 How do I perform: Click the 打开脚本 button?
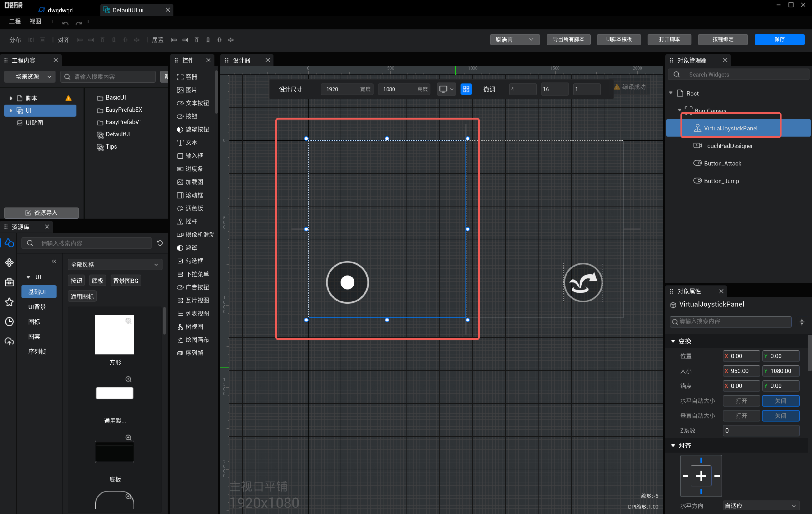click(669, 39)
